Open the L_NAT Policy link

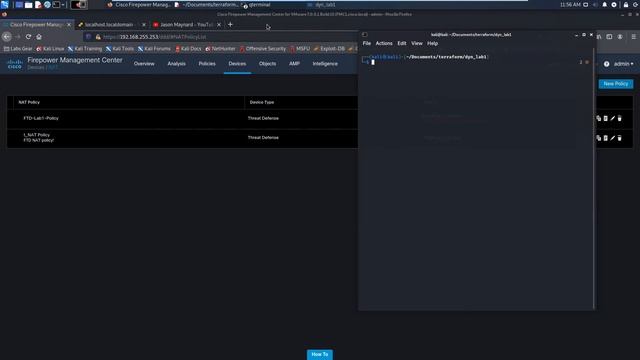[36, 135]
